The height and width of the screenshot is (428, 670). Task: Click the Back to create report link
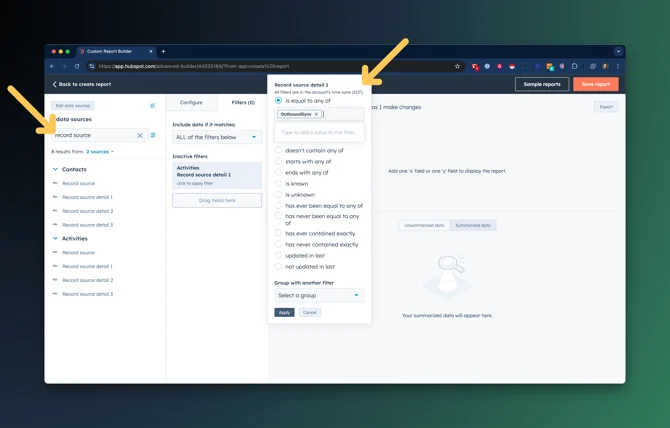(x=82, y=84)
